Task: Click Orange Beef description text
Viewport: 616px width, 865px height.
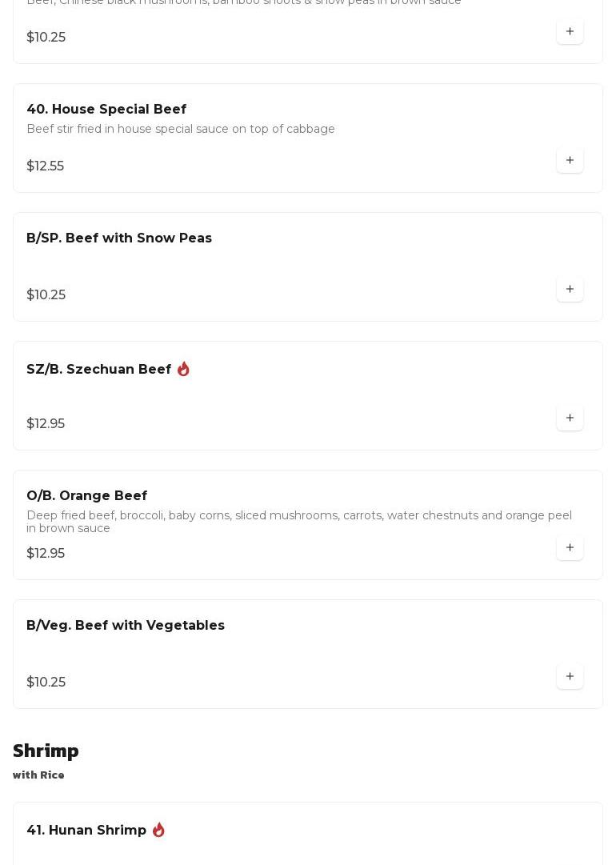Action: [x=298, y=522]
